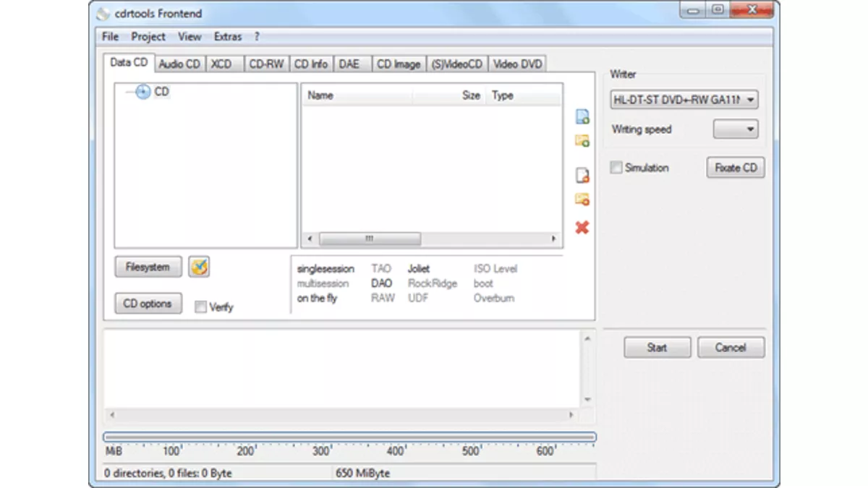Click the add folder icon
This screenshot has height=488, width=868.
tap(582, 141)
